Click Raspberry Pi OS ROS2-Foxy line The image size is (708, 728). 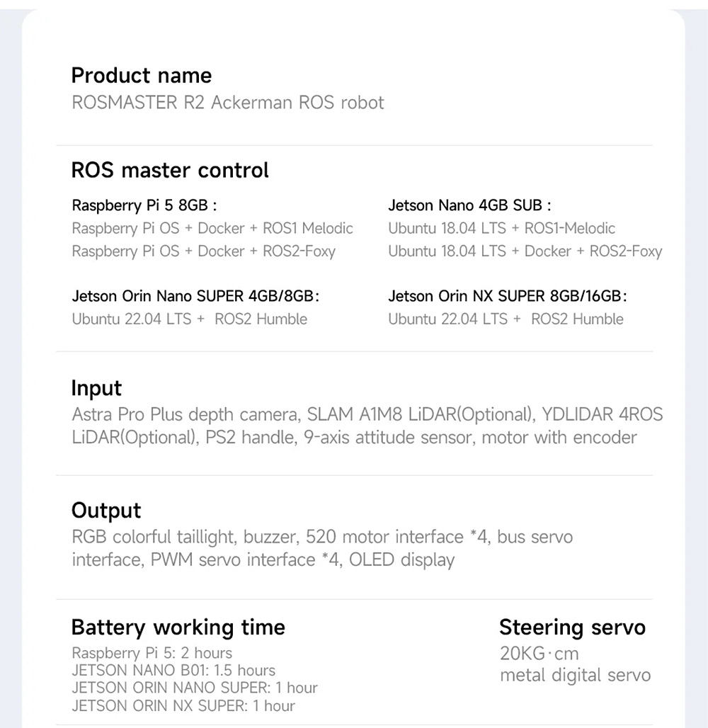coord(204,251)
